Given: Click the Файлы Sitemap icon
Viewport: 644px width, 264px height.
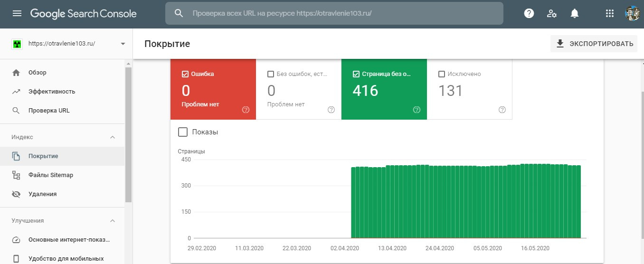Looking at the screenshot, I should point(16,175).
